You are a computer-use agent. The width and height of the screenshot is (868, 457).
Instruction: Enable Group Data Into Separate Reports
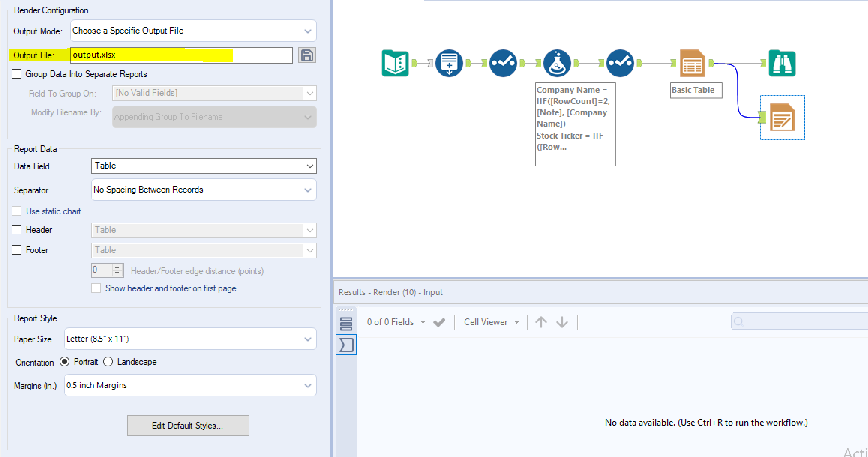pos(16,74)
